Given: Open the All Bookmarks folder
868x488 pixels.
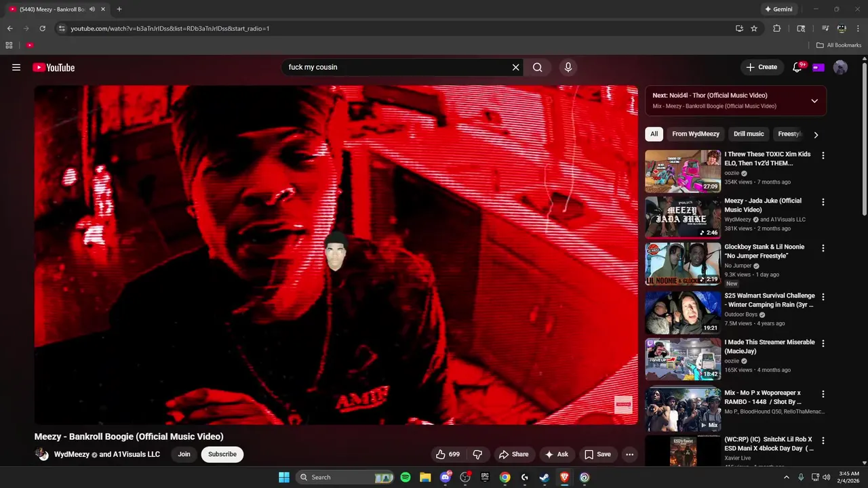Looking at the screenshot, I should 839,45.
